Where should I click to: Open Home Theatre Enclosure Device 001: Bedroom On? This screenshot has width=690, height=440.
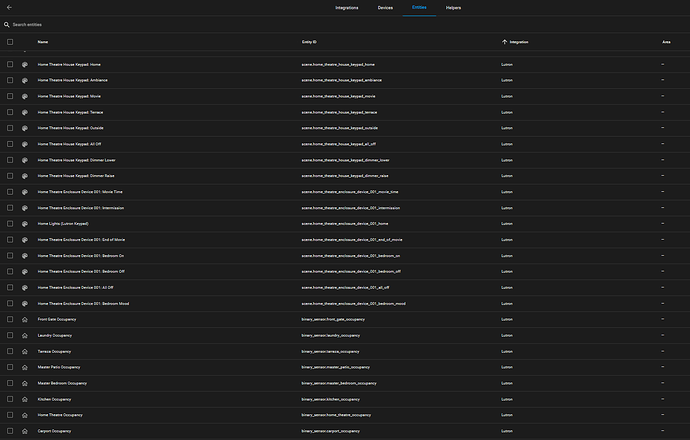point(81,256)
